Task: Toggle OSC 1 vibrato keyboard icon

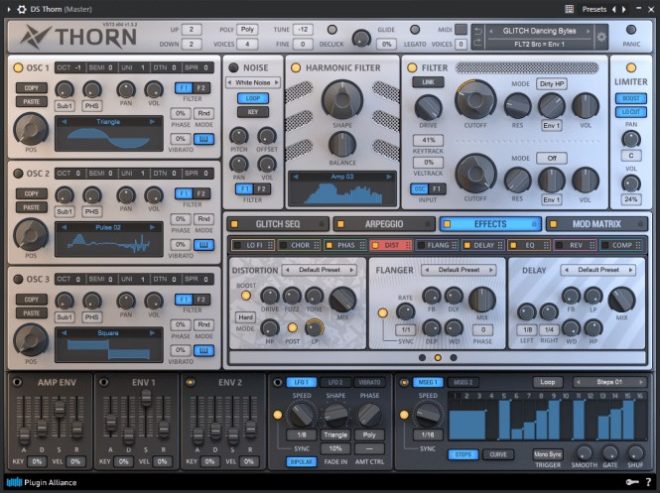Action: pyautogui.click(x=204, y=139)
